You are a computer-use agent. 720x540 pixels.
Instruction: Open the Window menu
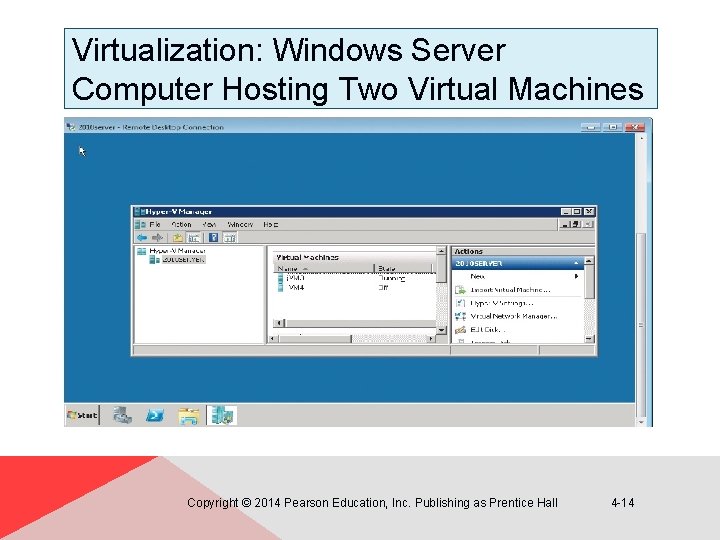click(240, 225)
